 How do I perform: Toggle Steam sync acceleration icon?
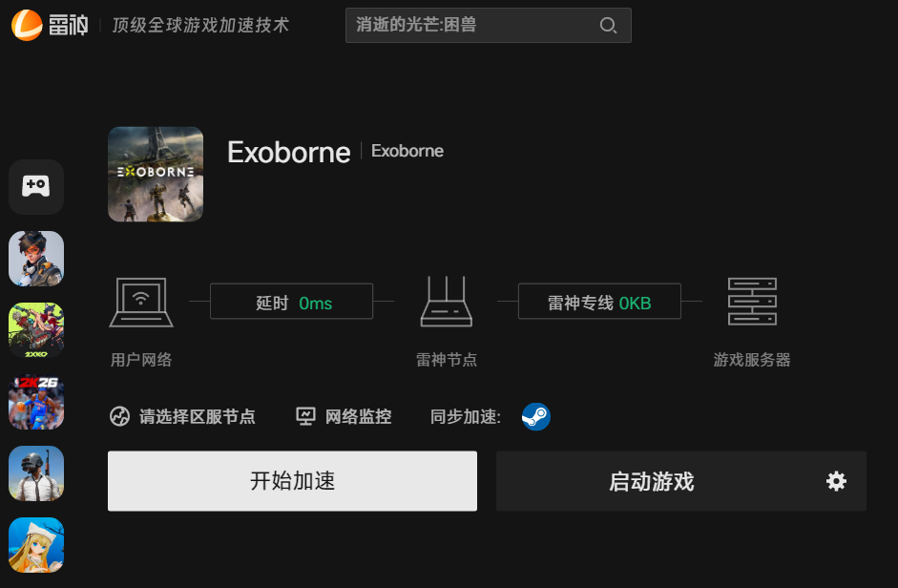pyautogui.click(x=536, y=416)
